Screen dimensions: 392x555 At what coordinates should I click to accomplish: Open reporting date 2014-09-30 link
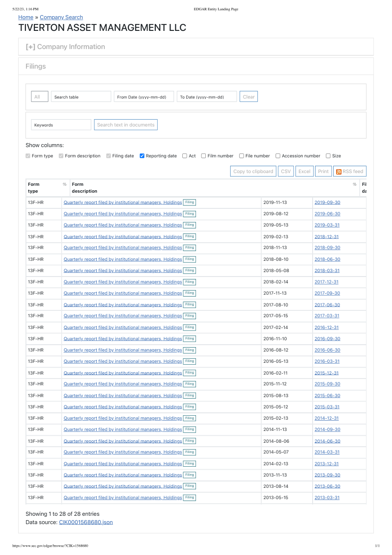pos(327,429)
